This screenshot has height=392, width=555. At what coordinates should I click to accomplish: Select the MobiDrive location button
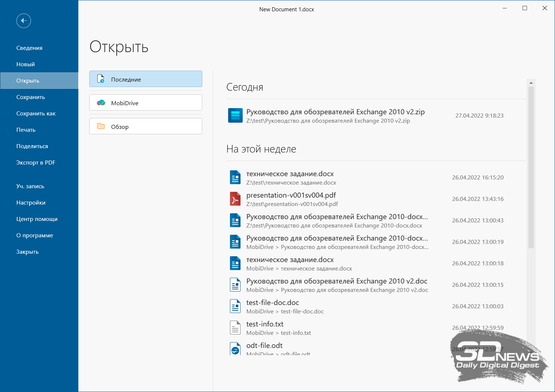coord(146,103)
